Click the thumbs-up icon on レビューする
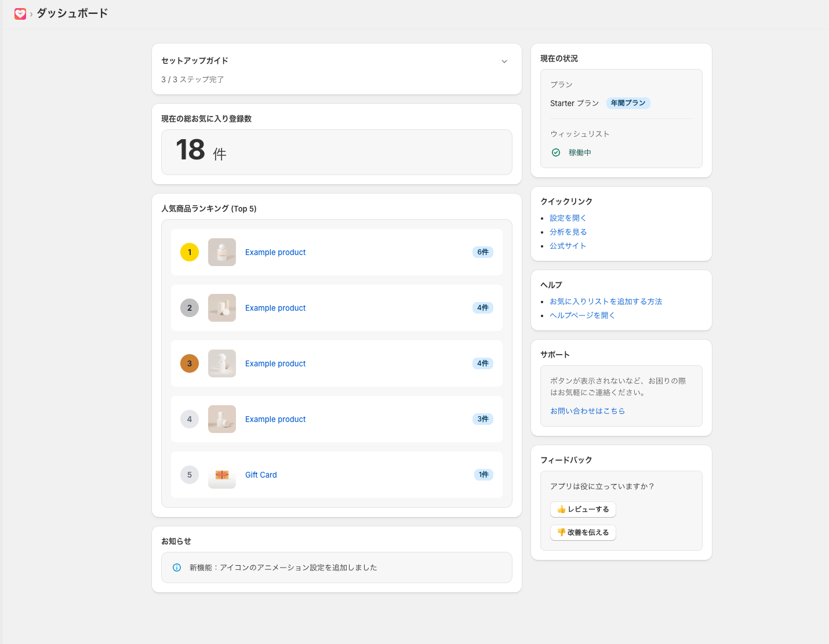The height and width of the screenshot is (644, 829). click(561, 510)
